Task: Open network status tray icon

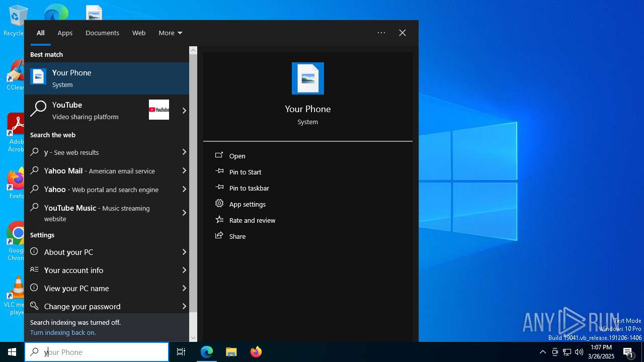Action: [x=567, y=352]
